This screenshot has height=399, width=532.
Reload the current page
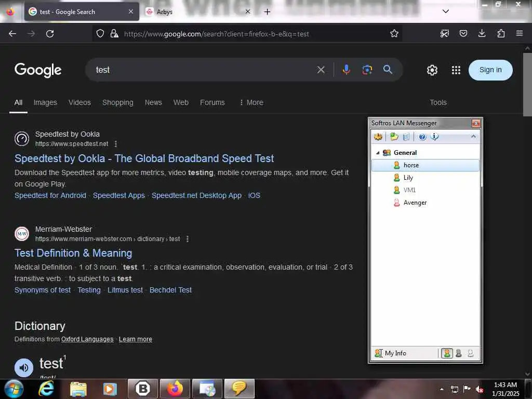tap(50, 34)
